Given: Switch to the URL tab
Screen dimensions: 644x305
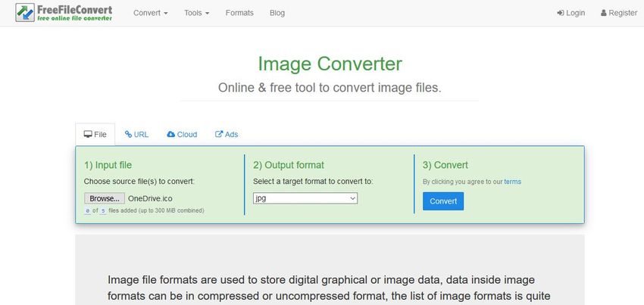Looking at the screenshot, I should pos(136,134).
